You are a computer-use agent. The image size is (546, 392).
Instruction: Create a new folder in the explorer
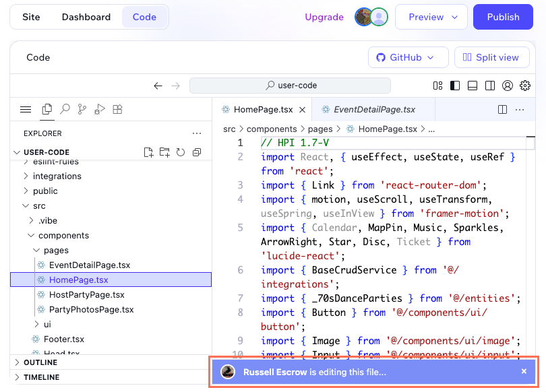pos(164,152)
